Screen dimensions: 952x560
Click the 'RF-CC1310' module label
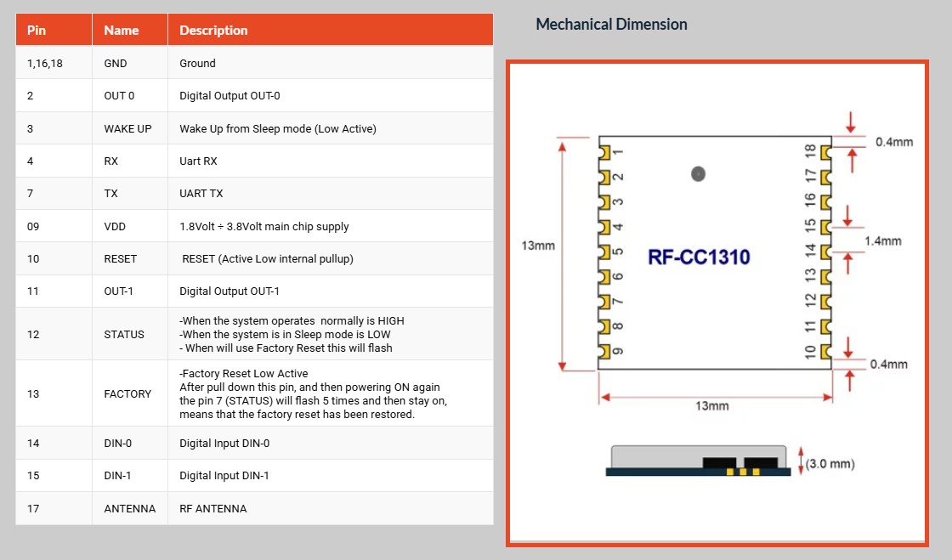pyautogui.click(x=699, y=257)
